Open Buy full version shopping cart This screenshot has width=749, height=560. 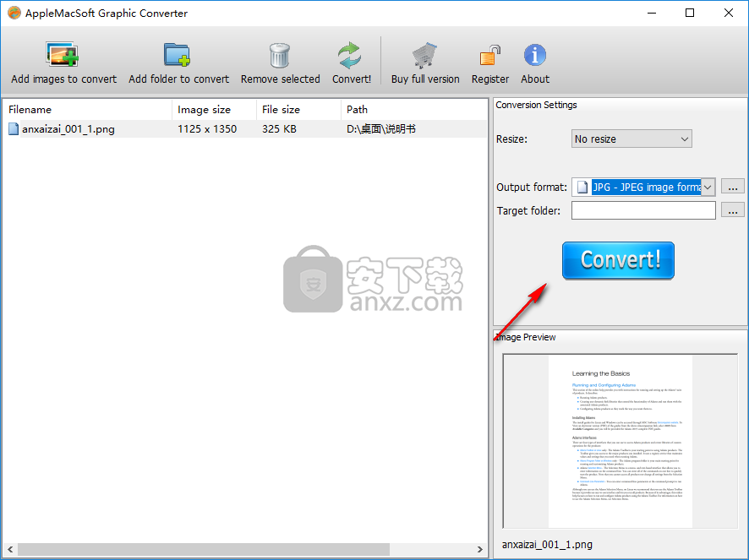click(424, 55)
